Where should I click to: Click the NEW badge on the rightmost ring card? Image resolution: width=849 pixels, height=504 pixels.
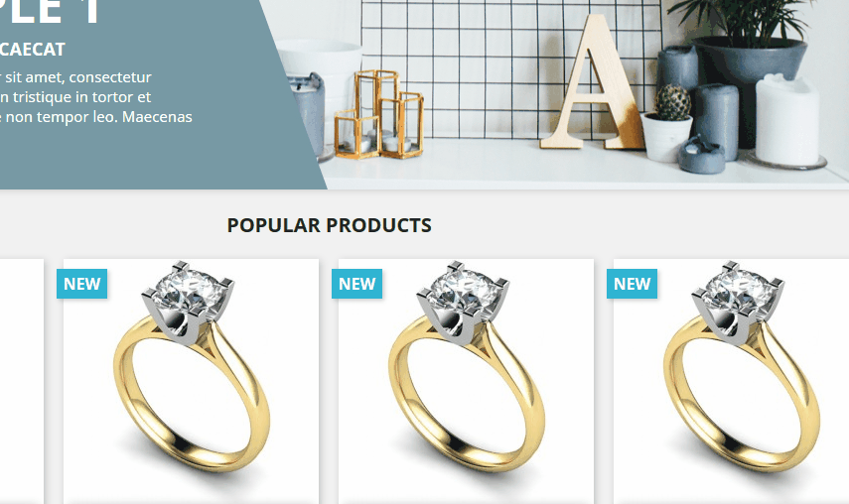point(632,284)
